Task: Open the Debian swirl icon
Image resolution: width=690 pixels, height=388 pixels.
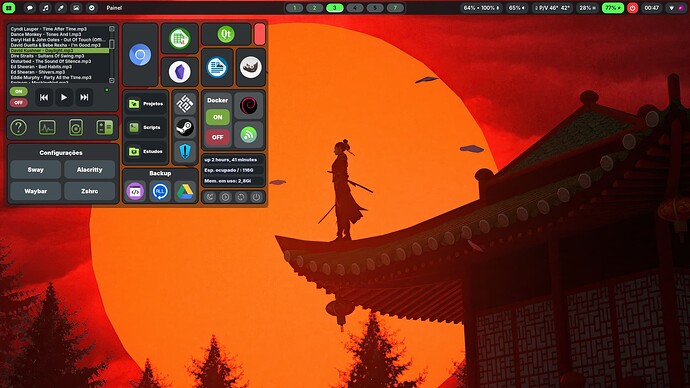Action: 249,106
